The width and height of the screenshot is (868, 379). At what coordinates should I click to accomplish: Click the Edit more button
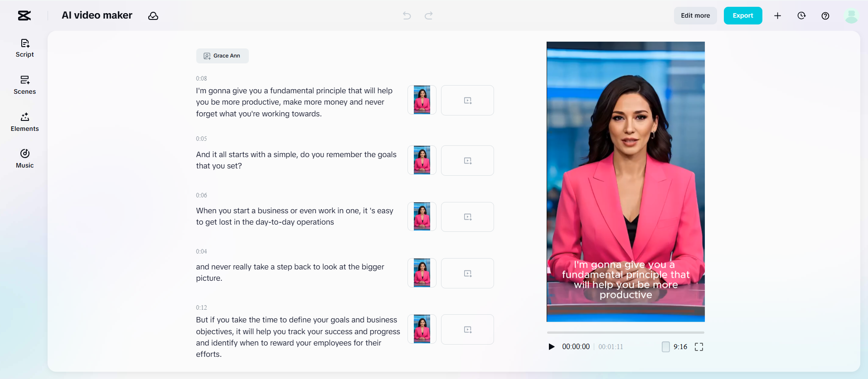pos(695,16)
